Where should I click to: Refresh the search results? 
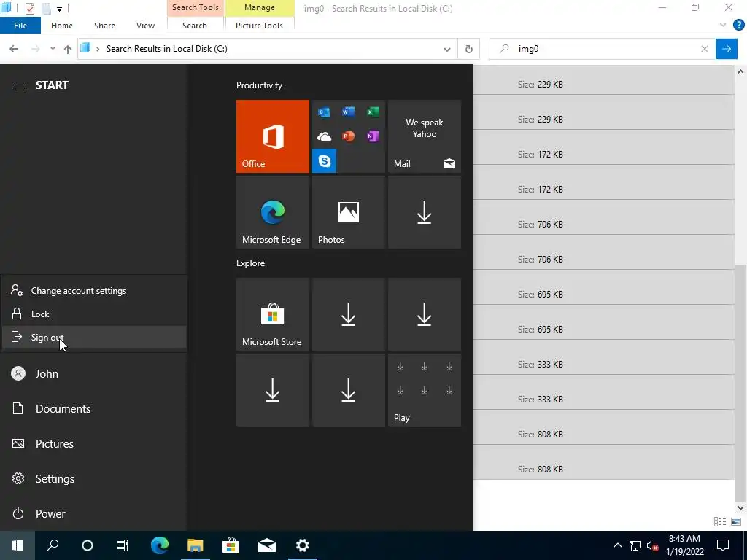point(469,49)
